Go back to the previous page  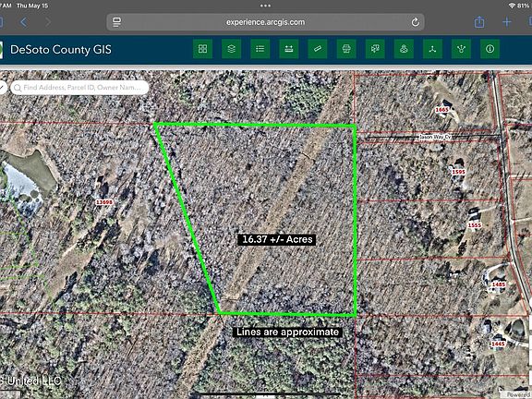[23, 22]
